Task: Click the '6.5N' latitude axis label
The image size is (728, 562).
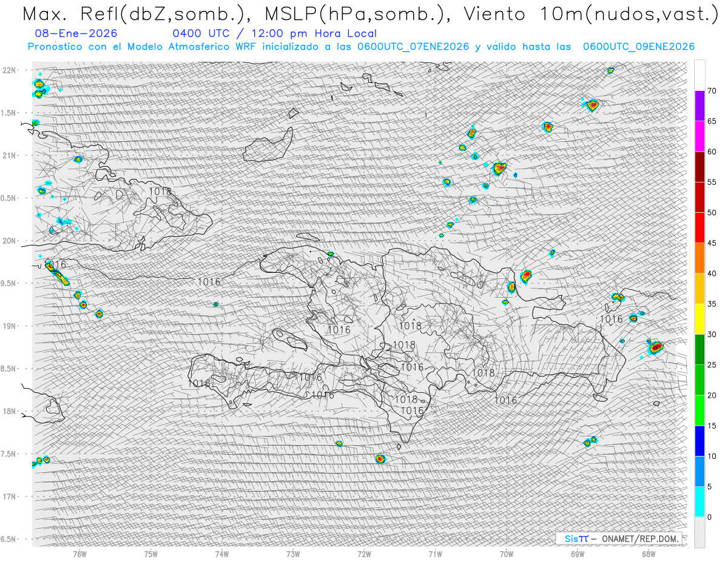Action: point(9,539)
